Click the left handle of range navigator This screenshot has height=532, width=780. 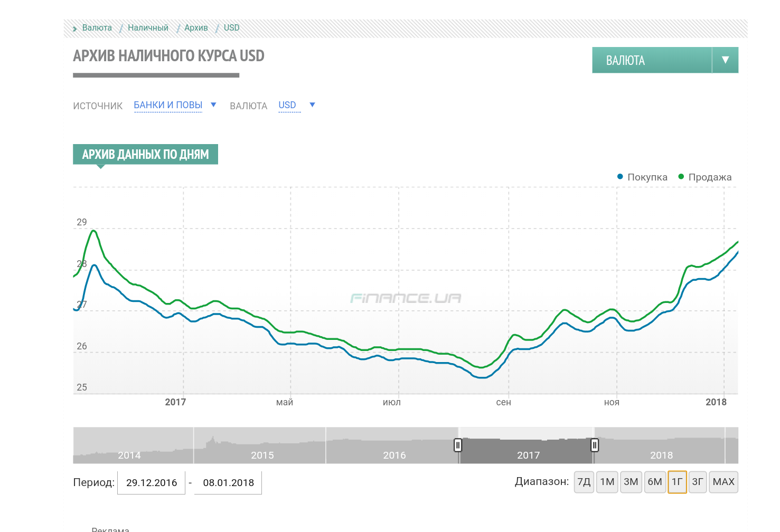click(x=458, y=445)
